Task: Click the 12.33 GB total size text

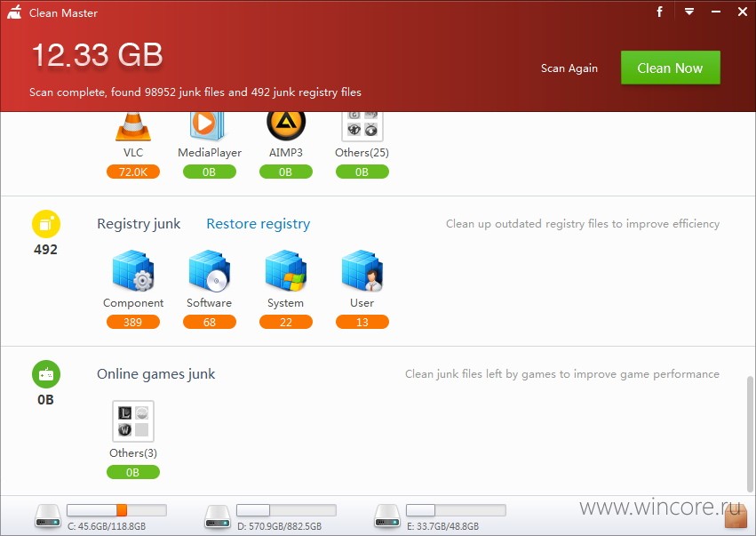Action: pyautogui.click(x=98, y=54)
